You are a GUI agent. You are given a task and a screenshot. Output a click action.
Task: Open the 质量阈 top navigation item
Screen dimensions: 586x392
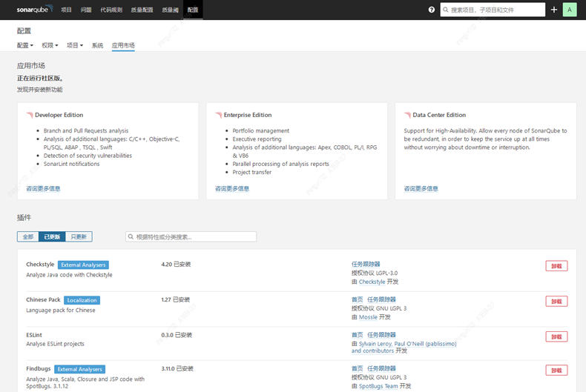click(x=170, y=10)
